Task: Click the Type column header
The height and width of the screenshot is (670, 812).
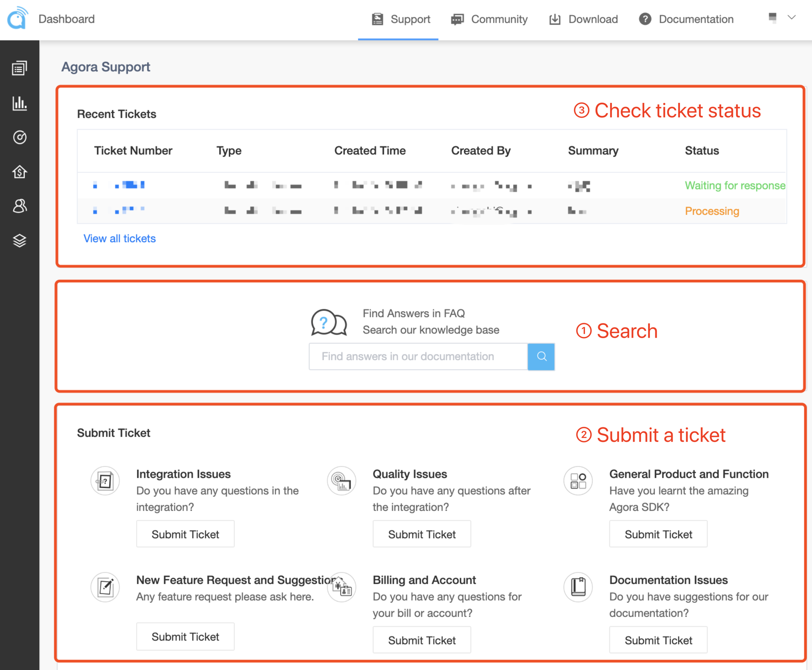Action: [x=229, y=151]
